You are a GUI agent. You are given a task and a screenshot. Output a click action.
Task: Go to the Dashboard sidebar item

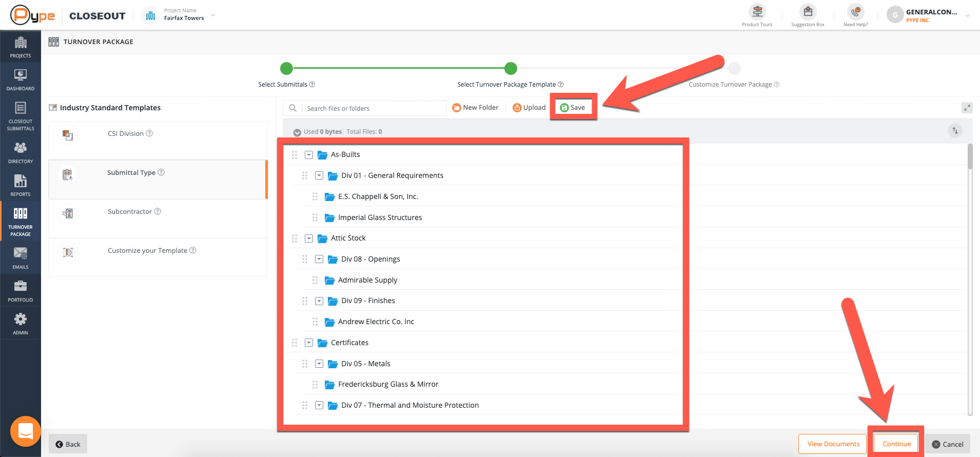(21, 80)
